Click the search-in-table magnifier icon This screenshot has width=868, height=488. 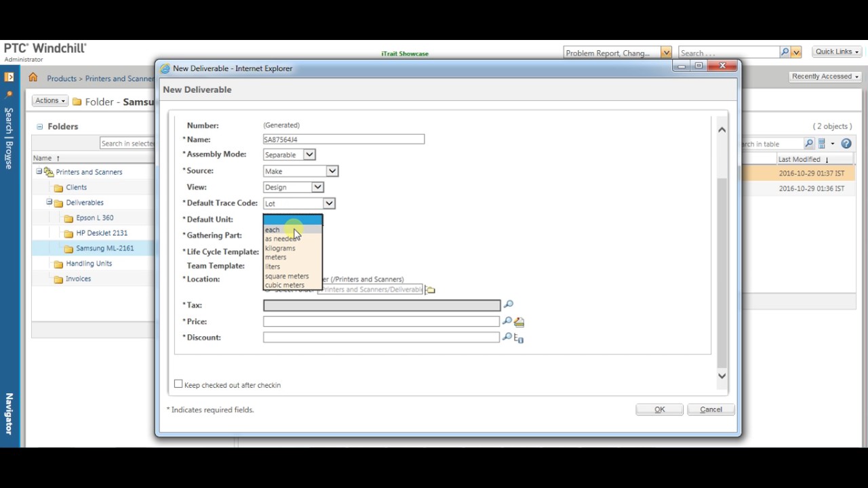tap(809, 144)
